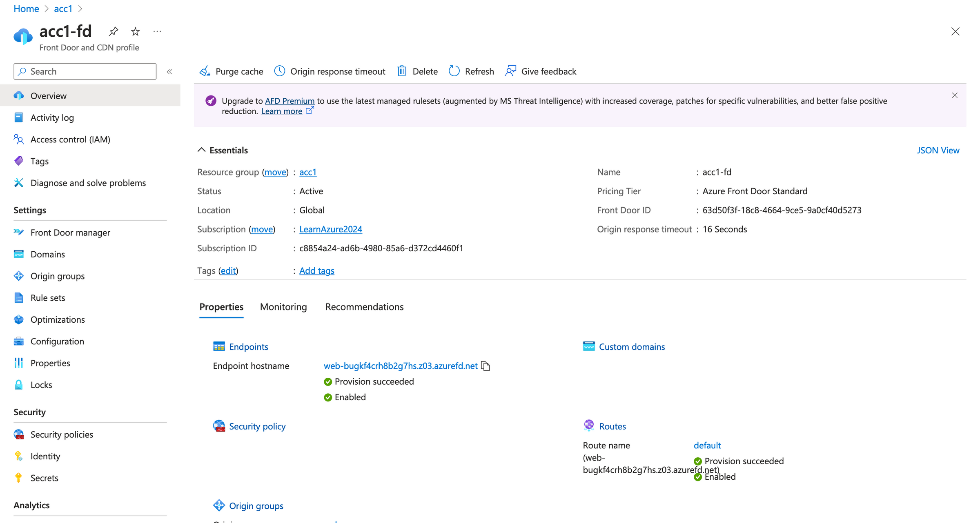Viewport: 980px width, 523px height.
Task: Open the Front Door manager
Action: coord(70,233)
